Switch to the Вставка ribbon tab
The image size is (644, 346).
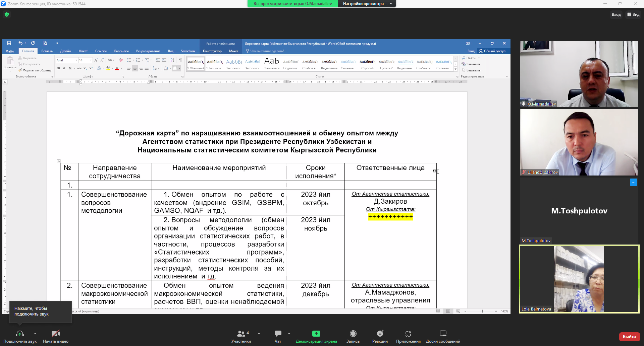[47, 51]
